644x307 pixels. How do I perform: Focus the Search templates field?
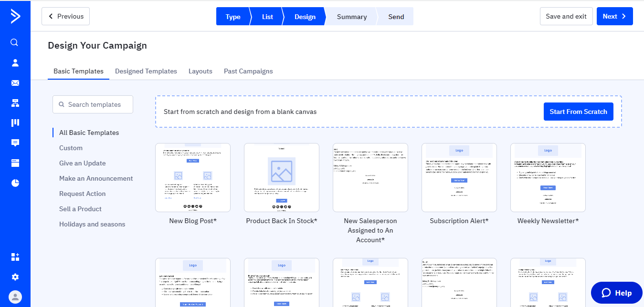(x=93, y=104)
